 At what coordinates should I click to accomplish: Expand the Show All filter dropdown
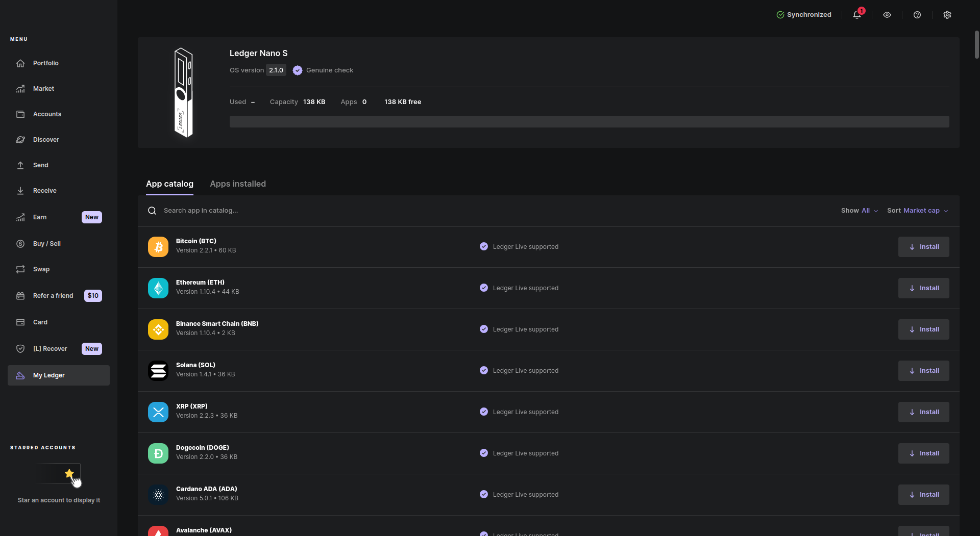pyautogui.click(x=860, y=211)
